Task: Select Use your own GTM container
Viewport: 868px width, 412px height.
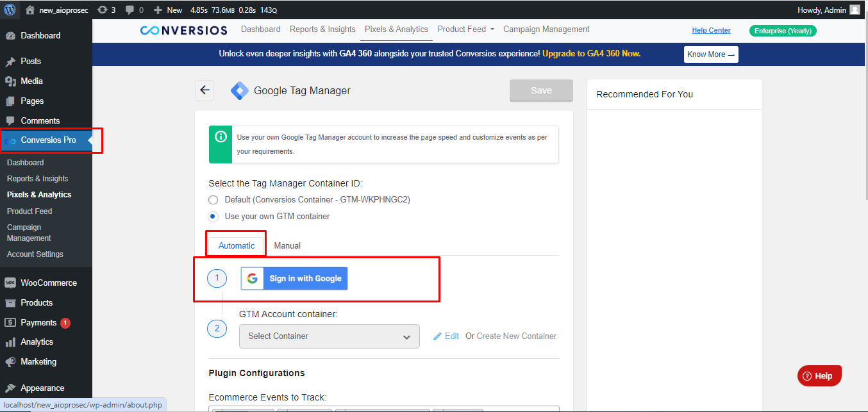Action: (213, 217)
